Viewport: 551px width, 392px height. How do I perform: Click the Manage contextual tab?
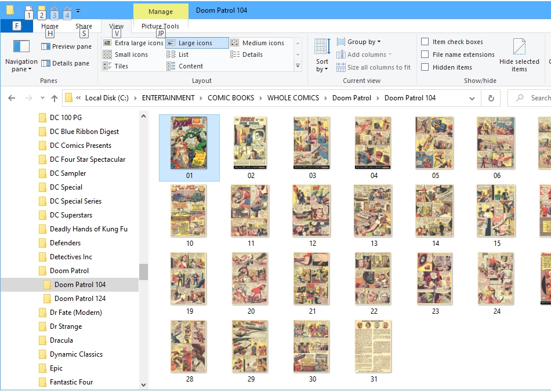tap(161, 12)
